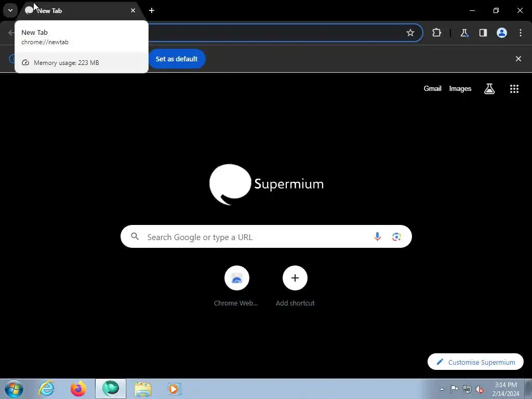Click the Supermium logo

pyautogui.click(x=267, y=184)
